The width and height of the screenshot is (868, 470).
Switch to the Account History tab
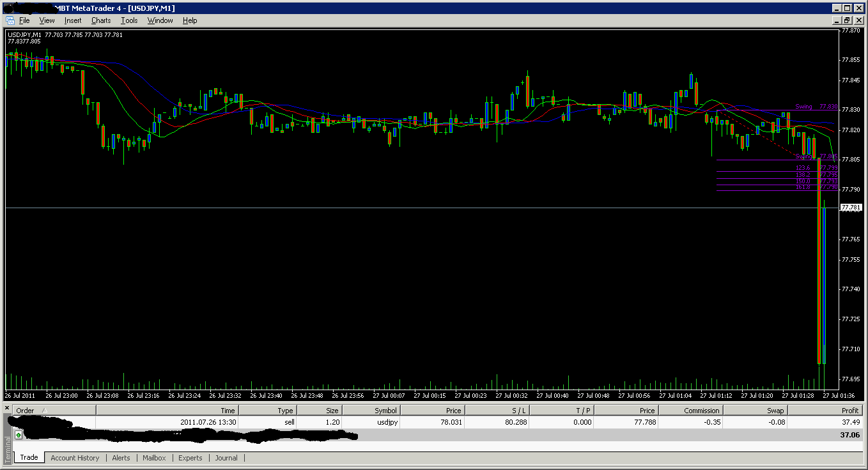pyautogui.click(x=75, y=458)
